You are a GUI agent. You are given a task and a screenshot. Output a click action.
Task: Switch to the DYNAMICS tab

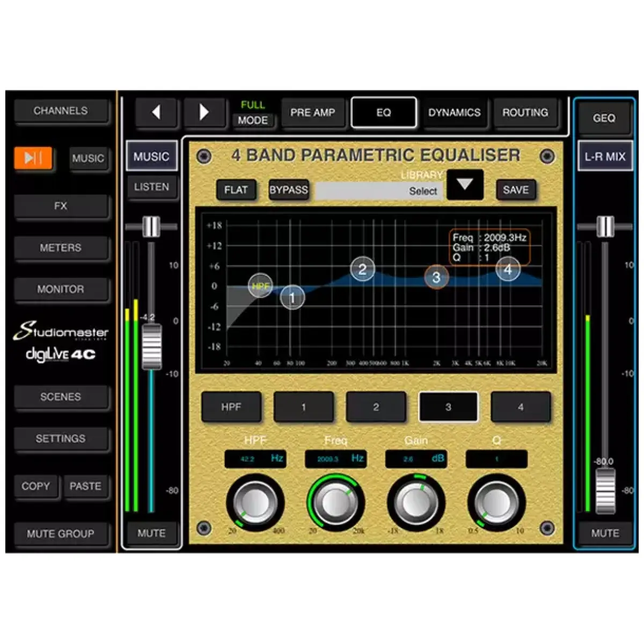tap(455, 112)
